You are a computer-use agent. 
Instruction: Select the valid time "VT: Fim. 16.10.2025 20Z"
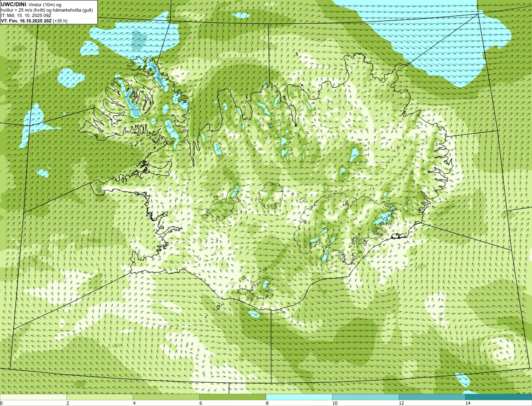27,21
